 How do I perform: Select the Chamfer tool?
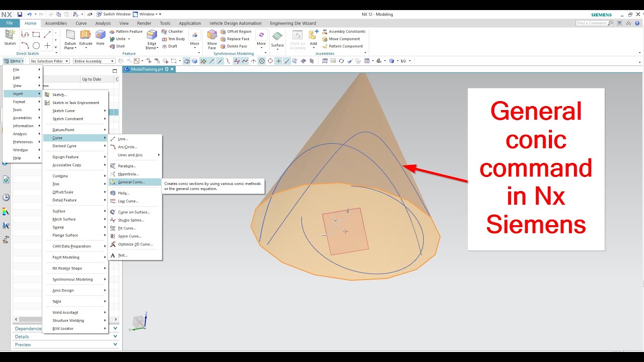[x=172, y=31]
